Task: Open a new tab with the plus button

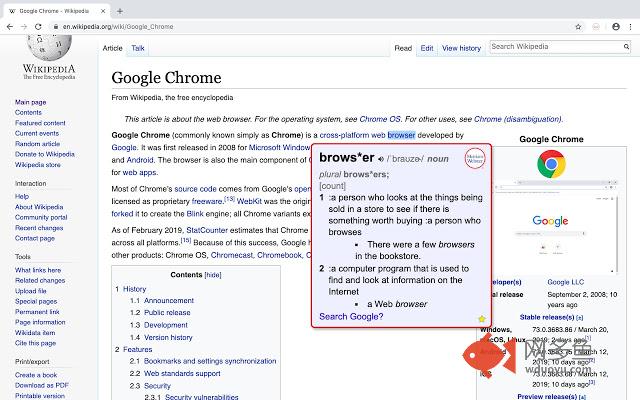Action: pos(120,11)
